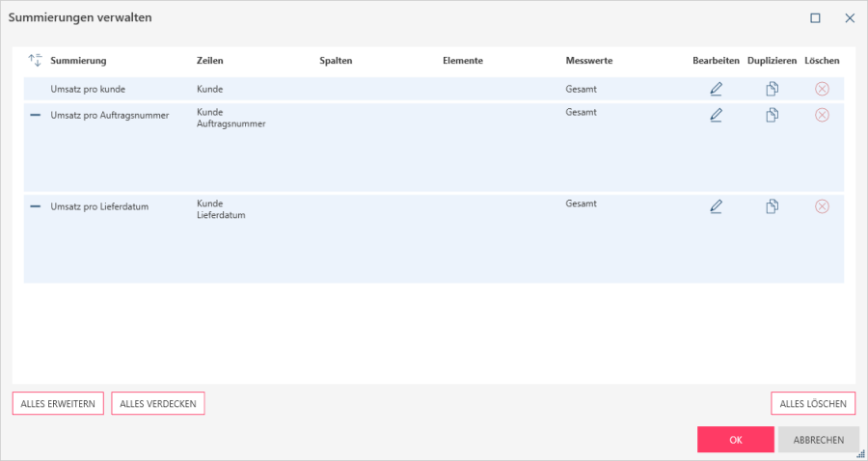Duplicate the 'Umsatz pro Lieferdatum' summation
The image size is (868, 461).
(772, 206)
